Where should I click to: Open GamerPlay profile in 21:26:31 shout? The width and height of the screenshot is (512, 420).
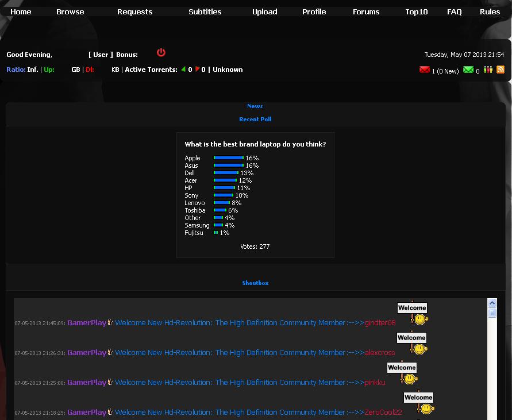tap(87, 353)
